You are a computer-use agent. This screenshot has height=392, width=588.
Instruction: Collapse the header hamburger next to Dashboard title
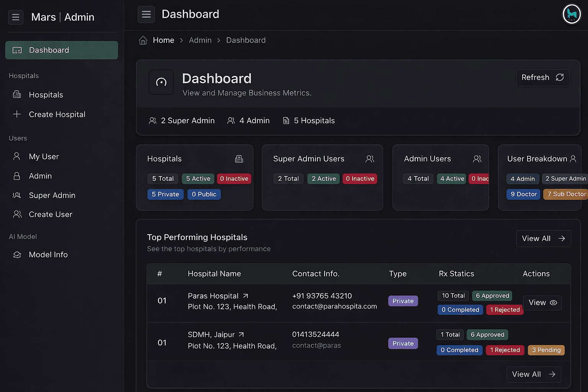146,14
